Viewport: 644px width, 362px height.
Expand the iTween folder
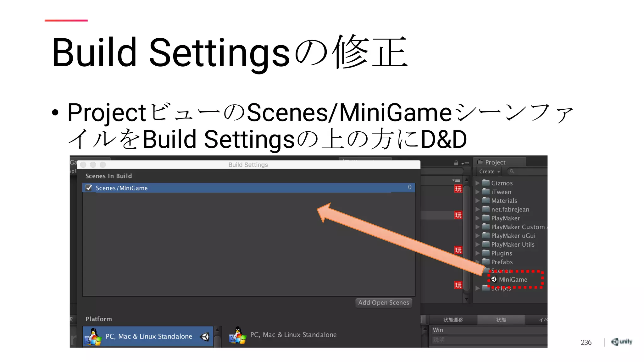tap(477, 192)
